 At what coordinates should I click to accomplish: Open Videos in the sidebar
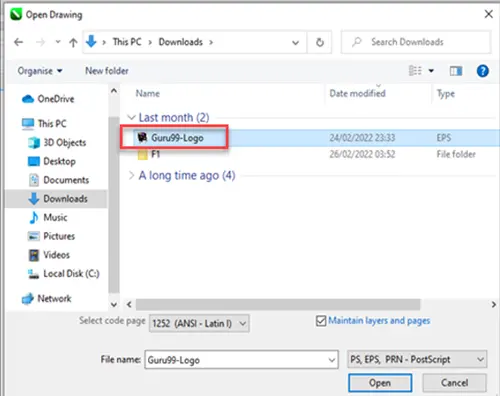point(49,255)
